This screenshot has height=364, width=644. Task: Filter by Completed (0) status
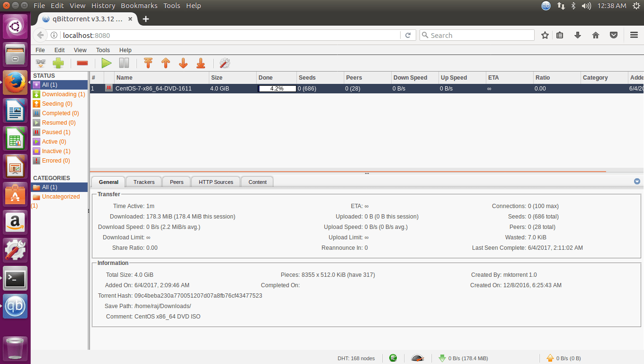60,113
